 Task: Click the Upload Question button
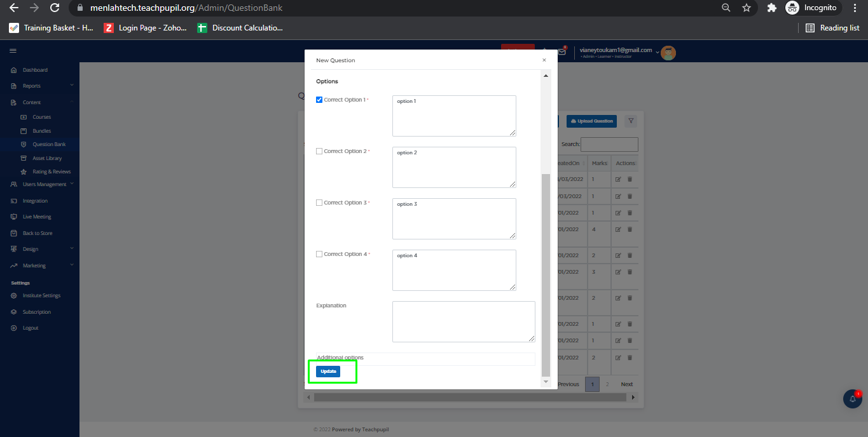591,121
